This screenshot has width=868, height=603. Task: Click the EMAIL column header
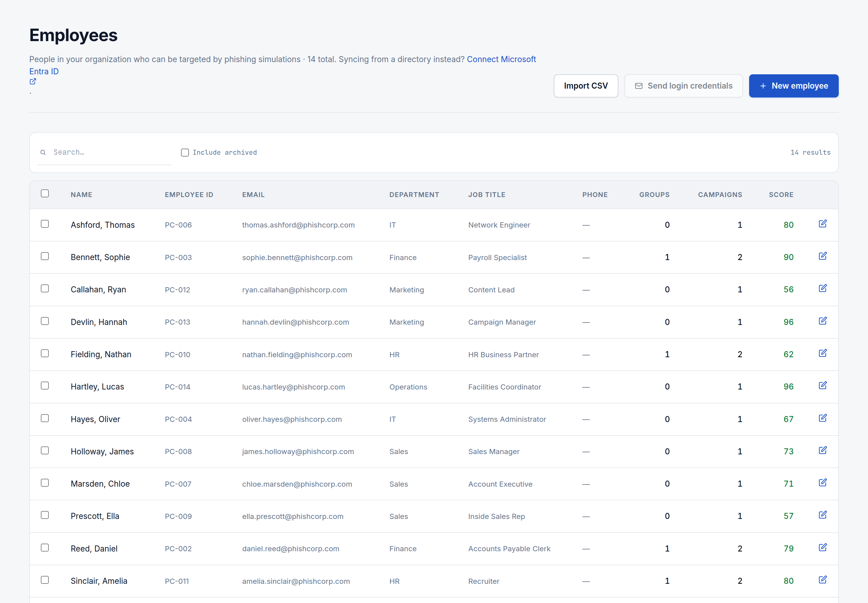253,195
